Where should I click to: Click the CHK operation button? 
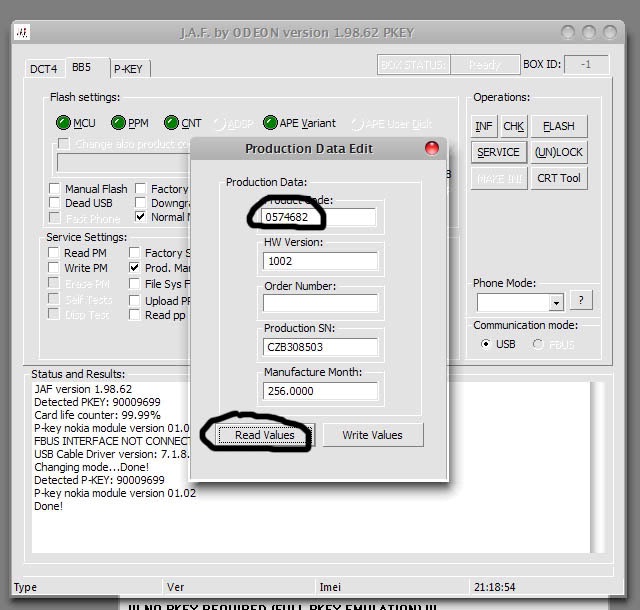[x=513, y=126]
